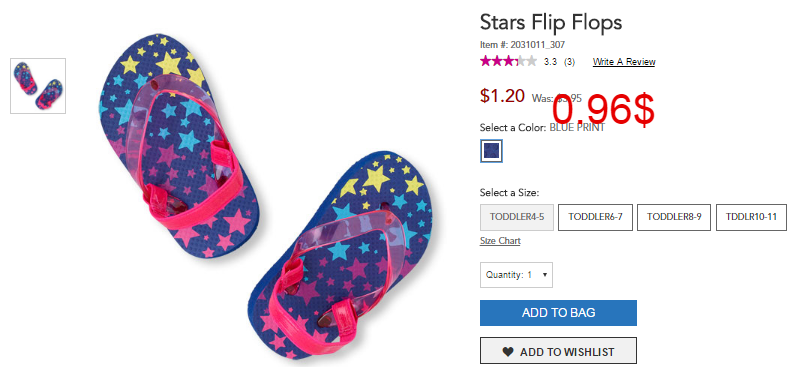Choose the TDDLR10-11 size
This screenshot has width=789, height=367.
[751, 217]
